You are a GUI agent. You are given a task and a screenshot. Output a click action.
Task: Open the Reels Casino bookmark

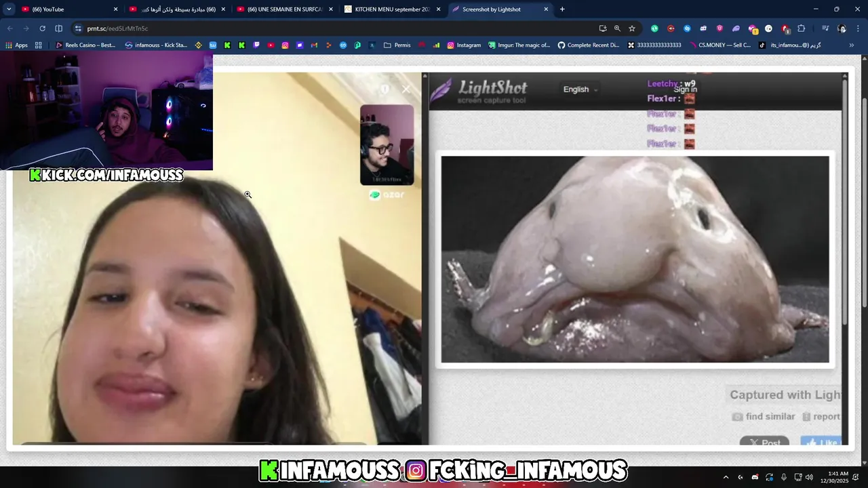[85, 45]
